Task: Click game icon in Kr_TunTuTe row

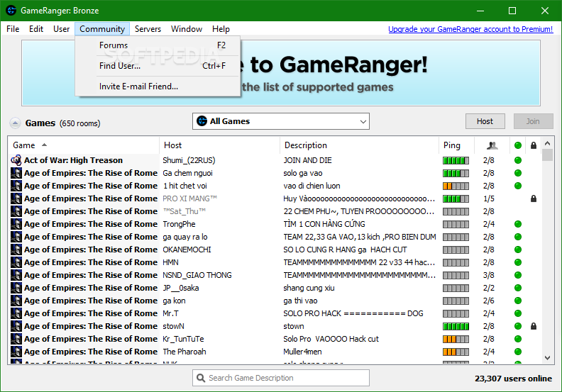Action: point(16,339)
